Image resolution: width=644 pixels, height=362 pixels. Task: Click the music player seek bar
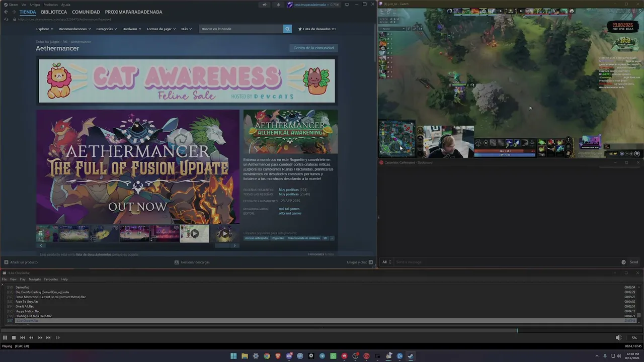coord(321,330)
